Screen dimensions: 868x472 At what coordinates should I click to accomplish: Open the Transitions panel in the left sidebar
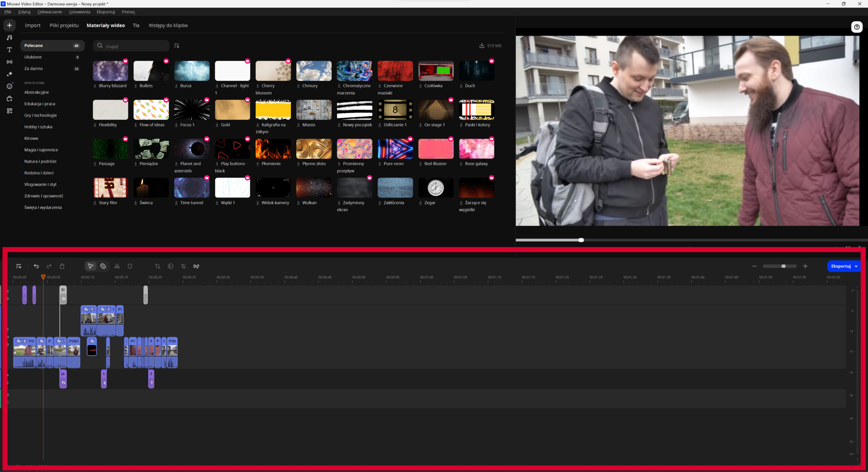[x=9, y=62]
